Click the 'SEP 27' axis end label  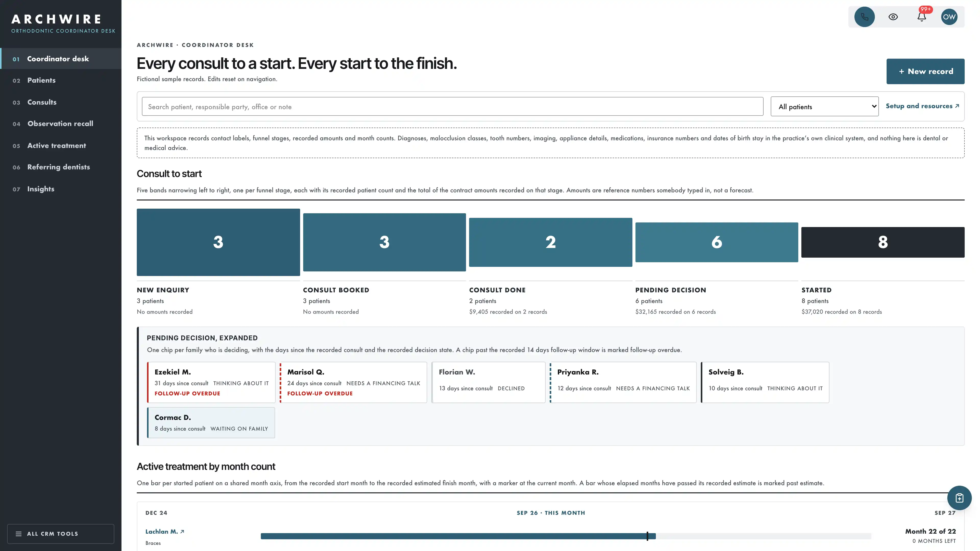point(945,513)
